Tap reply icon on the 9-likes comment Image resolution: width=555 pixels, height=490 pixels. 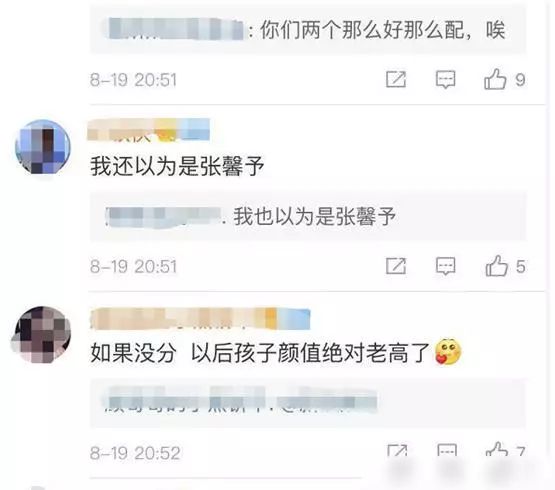pos(445,79)
